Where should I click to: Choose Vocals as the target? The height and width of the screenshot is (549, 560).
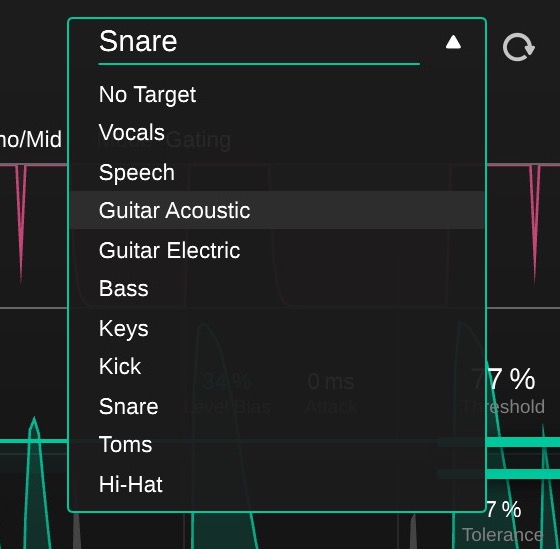coord(277,133)
